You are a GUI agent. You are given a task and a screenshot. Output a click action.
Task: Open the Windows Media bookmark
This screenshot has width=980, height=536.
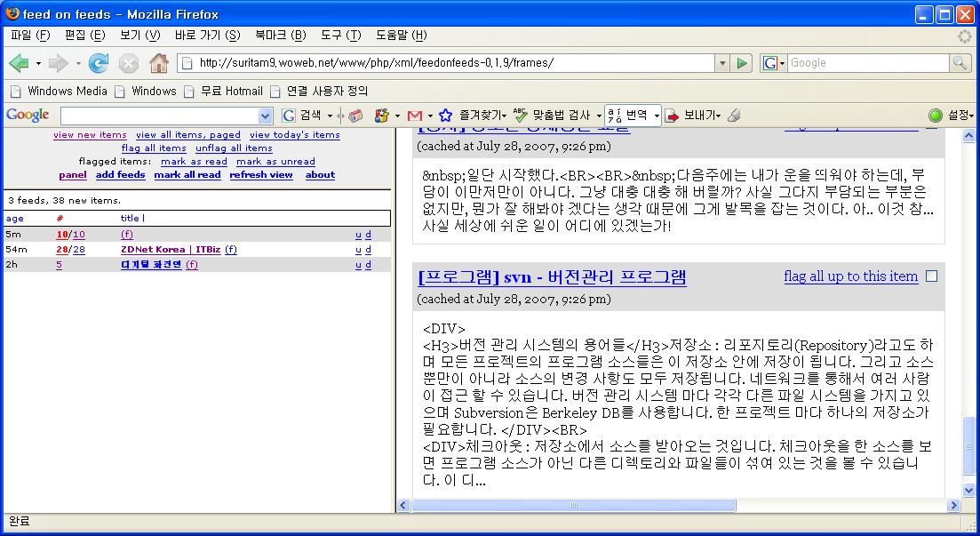(60, 92)
